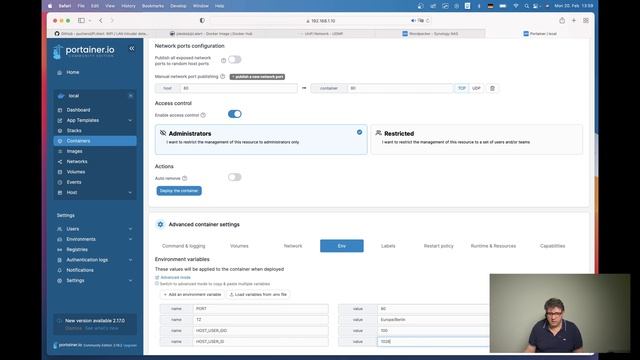Click the Home sidebar icon

(60, 73)
